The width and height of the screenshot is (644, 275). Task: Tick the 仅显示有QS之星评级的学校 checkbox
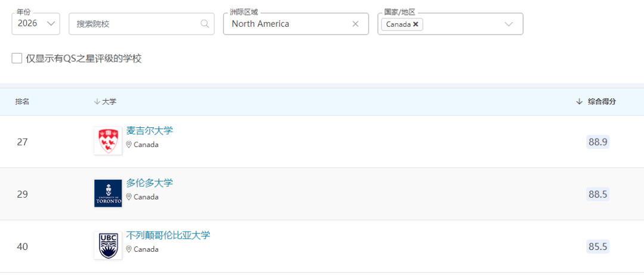pyautogui.click(x=17, y=58)
